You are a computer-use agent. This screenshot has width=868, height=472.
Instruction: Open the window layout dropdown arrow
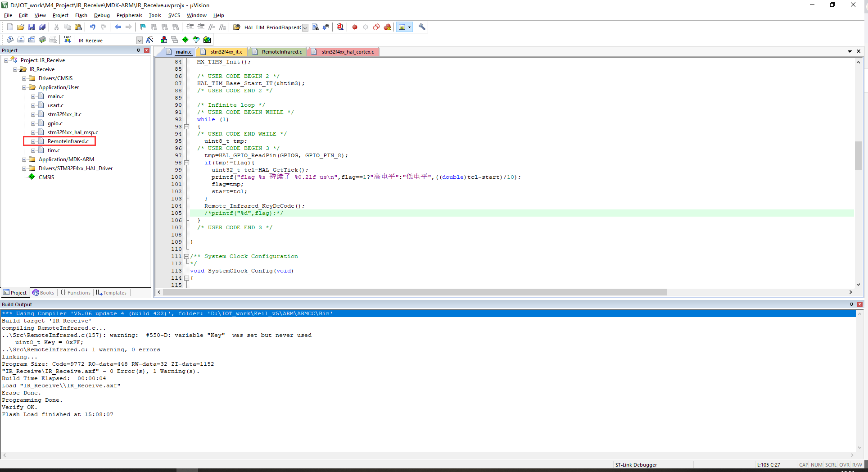click(409, 27)
